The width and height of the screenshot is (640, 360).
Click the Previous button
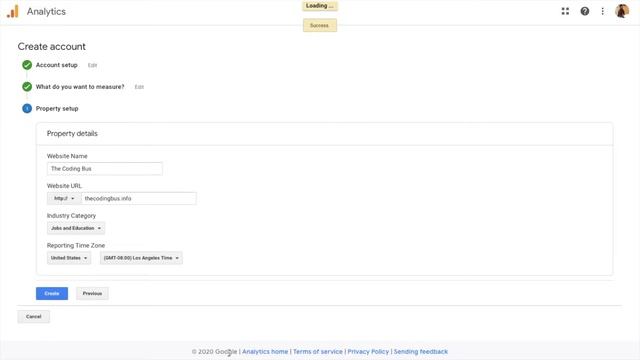coord(92,293)
